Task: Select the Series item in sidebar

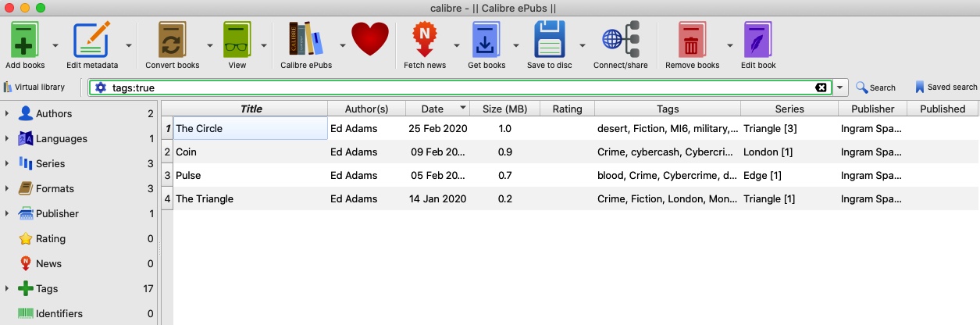Action: pyautogui.click(x=51, y=163)
